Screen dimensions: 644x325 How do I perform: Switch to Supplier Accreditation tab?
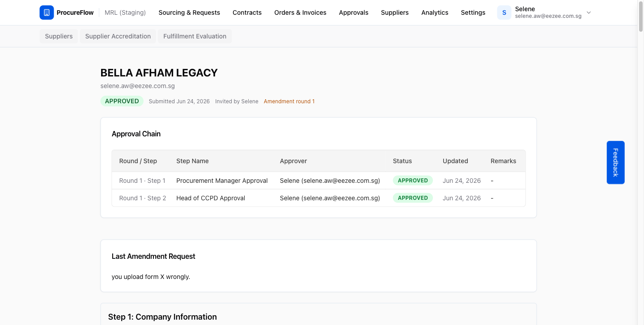(x=118, y=36)
